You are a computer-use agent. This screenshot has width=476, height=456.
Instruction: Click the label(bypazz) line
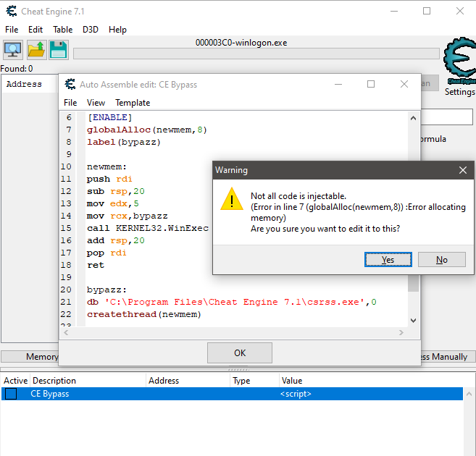[x=124, y=142]
